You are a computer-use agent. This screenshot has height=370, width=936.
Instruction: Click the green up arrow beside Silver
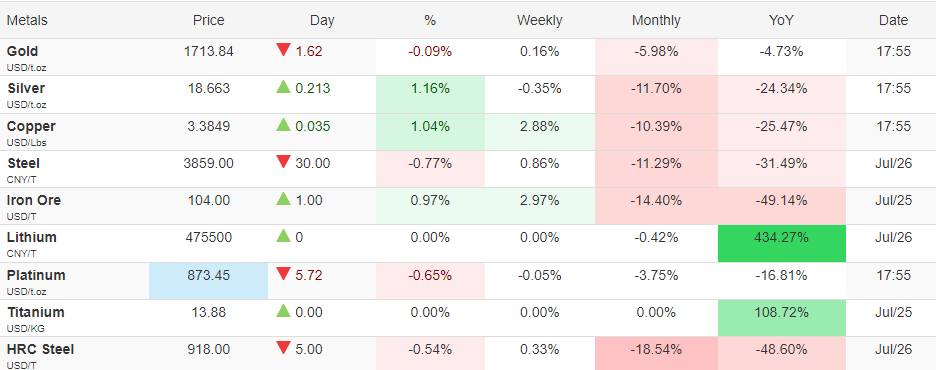283,87
